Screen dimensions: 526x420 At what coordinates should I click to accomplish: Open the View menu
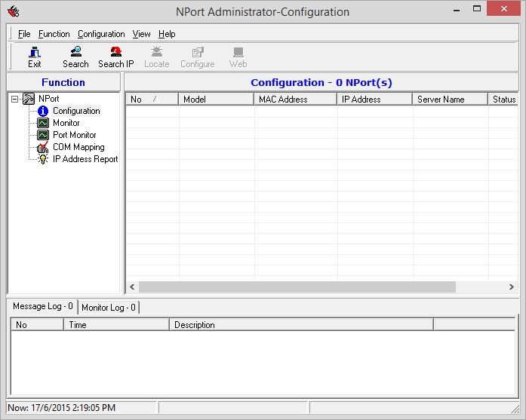point(141,34)
